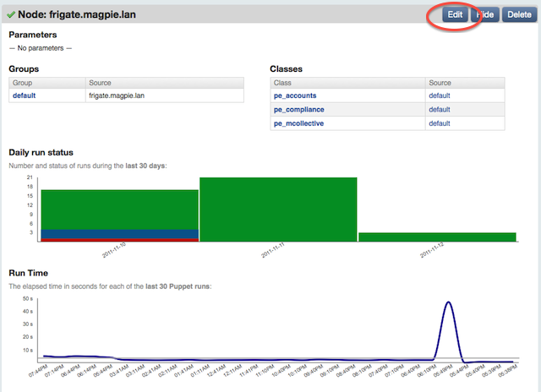Screen dimensions: 541x392
Task: Click the Group column header
Action: (x=24, y=83)
